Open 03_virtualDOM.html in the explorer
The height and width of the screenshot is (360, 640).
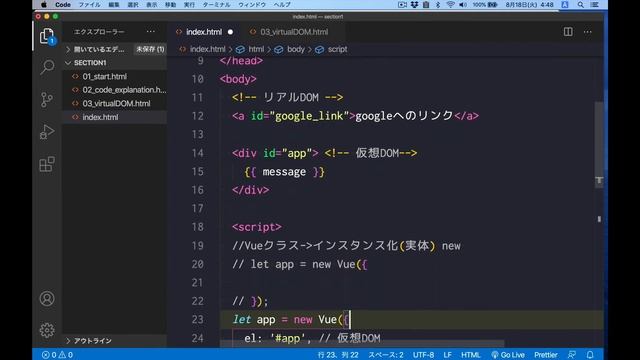coord(115,103)
